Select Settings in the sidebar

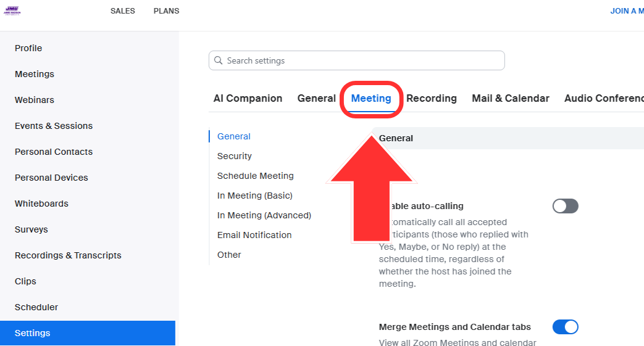[x=88, y=333]
